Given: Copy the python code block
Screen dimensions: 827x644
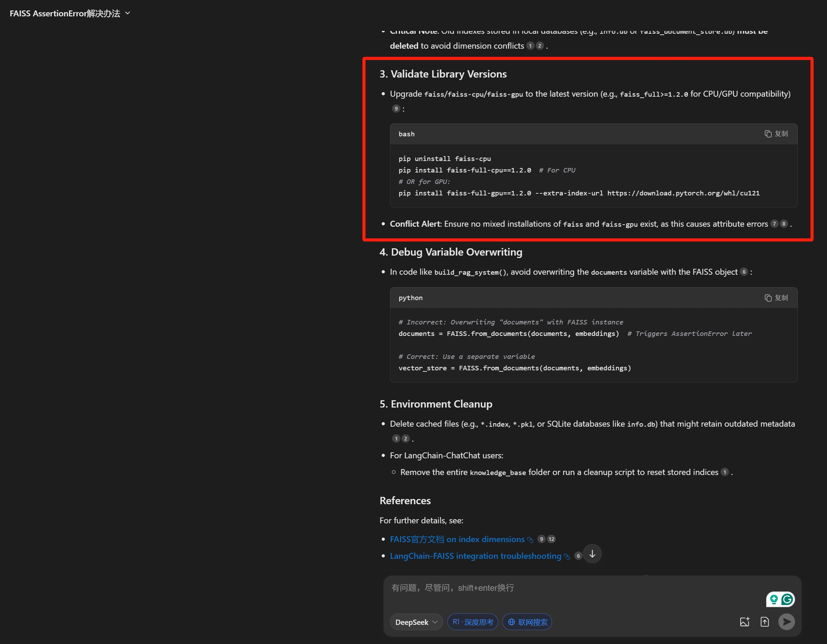Looking at the screenshot, I should [x=776, y=298].
